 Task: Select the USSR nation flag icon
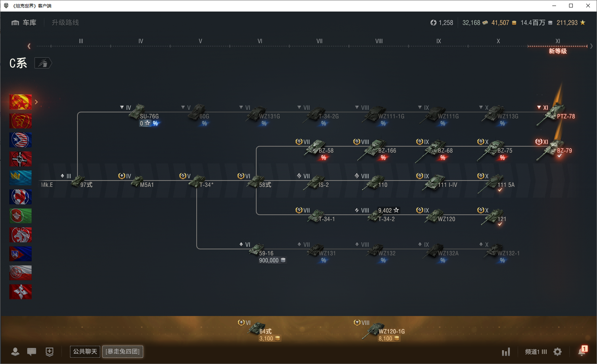(x=20, y=121)
